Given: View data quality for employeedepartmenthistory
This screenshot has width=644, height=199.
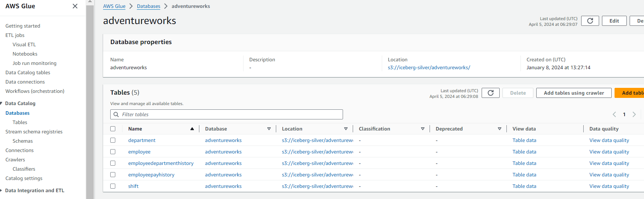Looking at the screenshot, I should tap(609, 163).
